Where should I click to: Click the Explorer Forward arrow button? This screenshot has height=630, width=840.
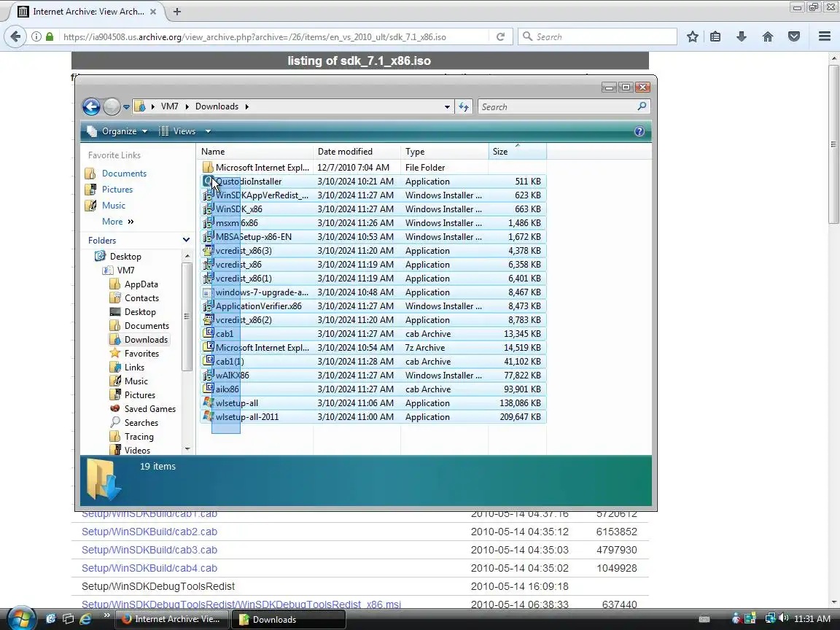(112, 106)
